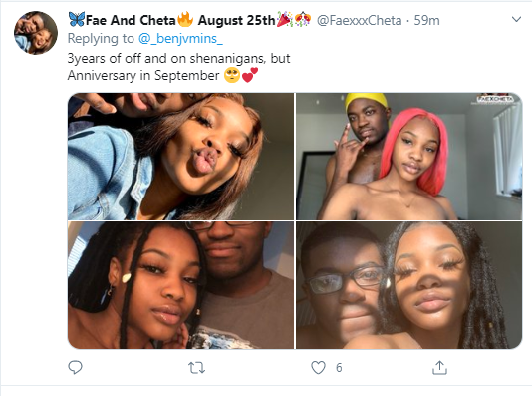Viewport: 532px width, 396px height.
Task: Expand the tweet options chevron
Action: tap(516, 19)
